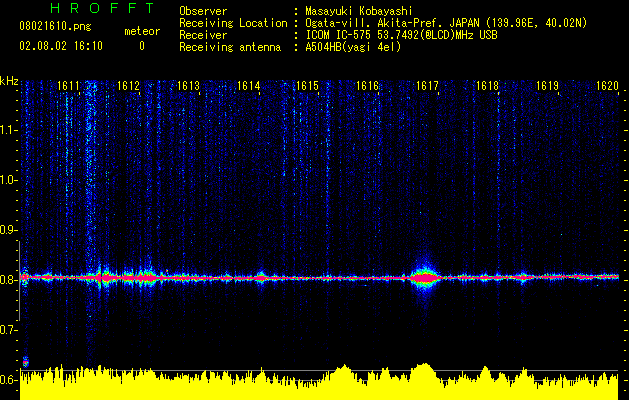This screenshot has width=629, height=400.
Task: Click the small signal blob below 0.7 kHz
Action: click(26, 362)
